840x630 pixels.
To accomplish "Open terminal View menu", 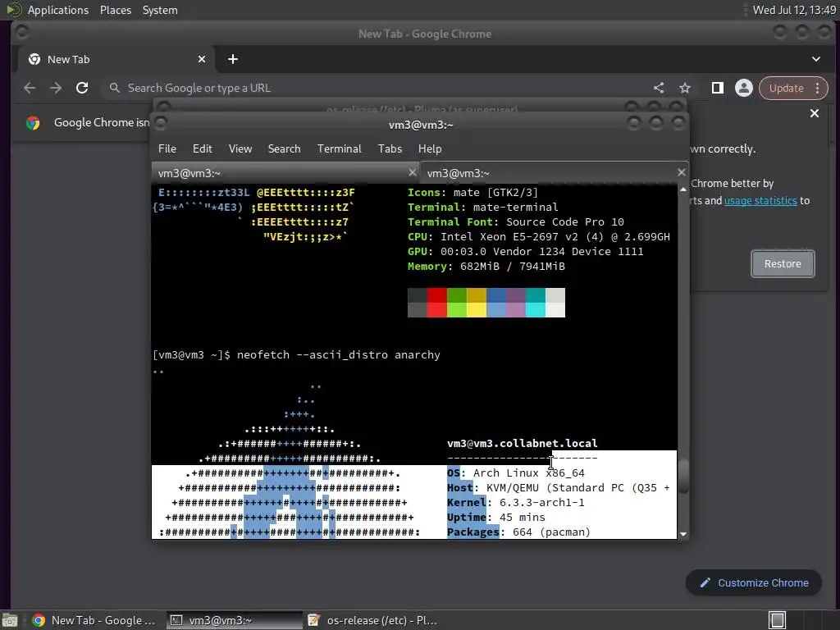I will 240,148.
